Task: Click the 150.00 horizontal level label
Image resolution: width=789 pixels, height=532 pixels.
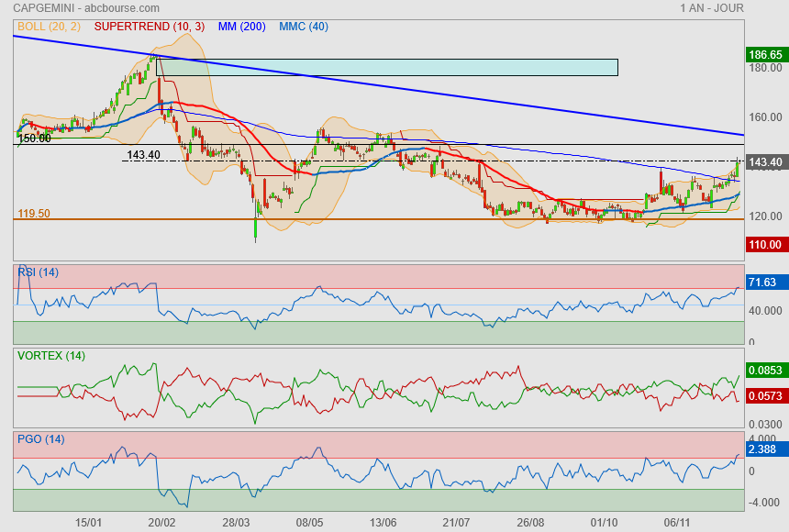Action: (x=34, y=139)
